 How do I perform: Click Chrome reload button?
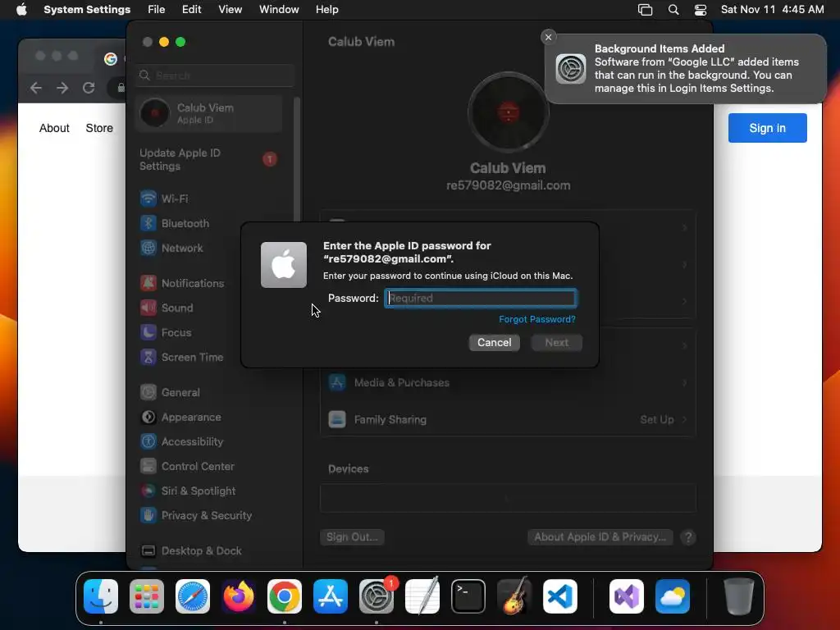pos(89,87)
